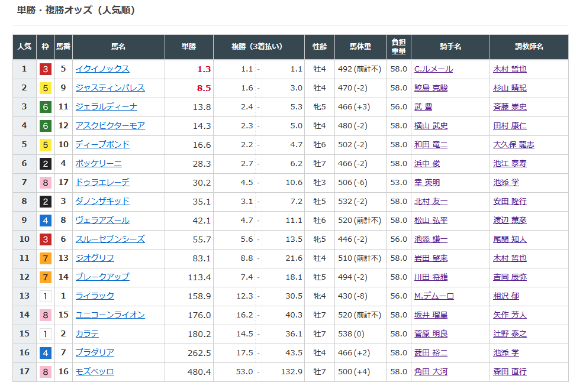Open trainer link 木村 哲也 in ジオグリフ row
Screen dimensions: 586x392
tap(510, 258)
